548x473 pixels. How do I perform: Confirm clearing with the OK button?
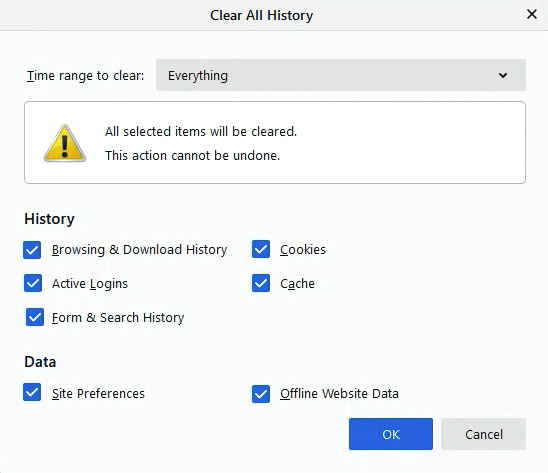tap(391, 434)
